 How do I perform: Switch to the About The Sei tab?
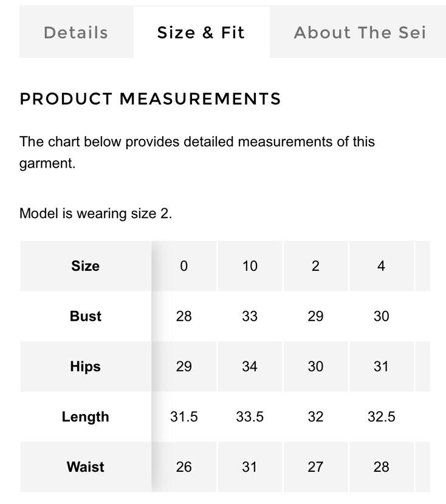click(358, 32)
